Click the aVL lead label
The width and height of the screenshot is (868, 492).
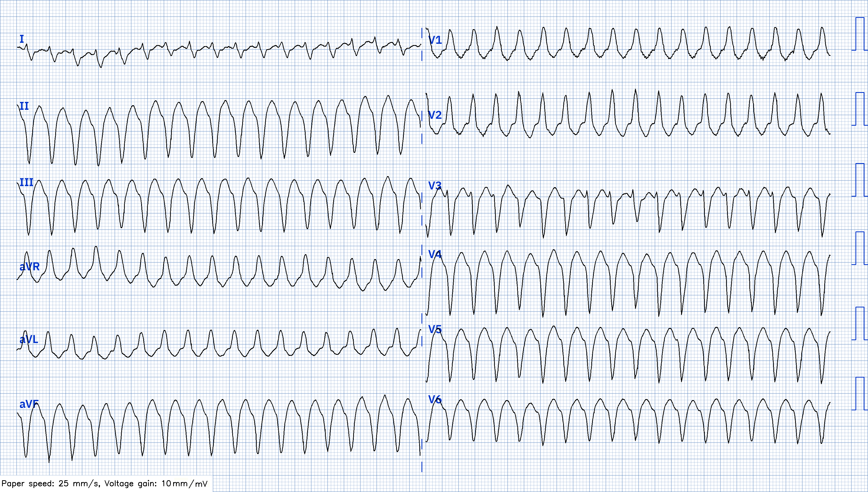coord(29,339)
